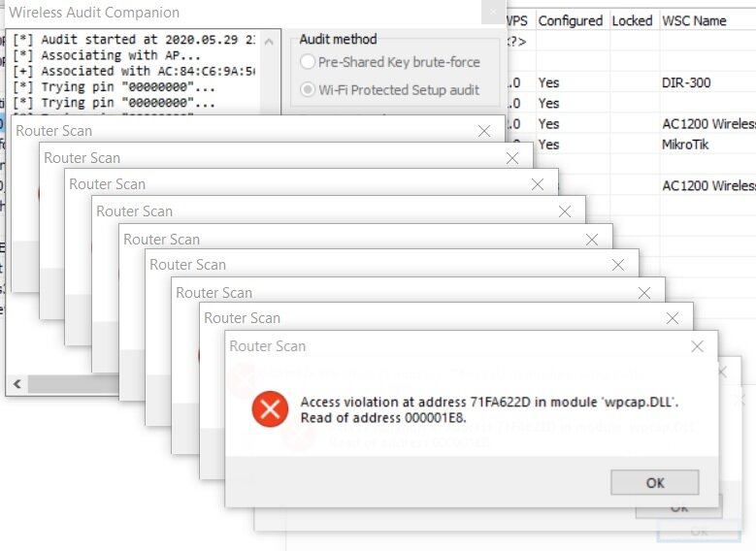Pick the AC1200 Wireless row below MikroTik
756x551 pixels.
pos(707,185)
